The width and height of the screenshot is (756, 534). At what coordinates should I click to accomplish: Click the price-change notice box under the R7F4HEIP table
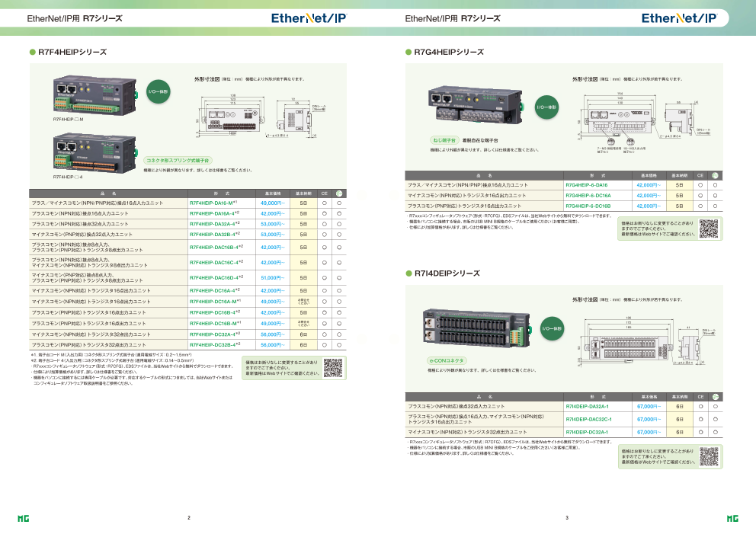click(294, 368)
